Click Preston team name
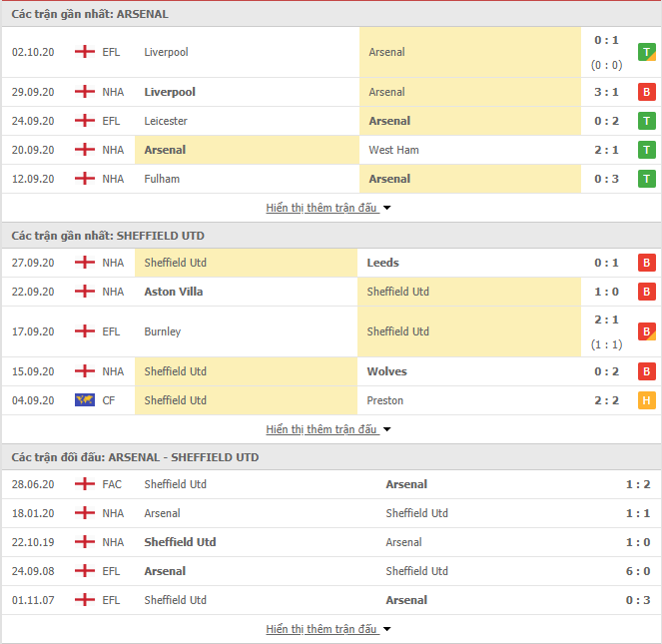Screen dimensions: 662x644 tap(385, 400)
